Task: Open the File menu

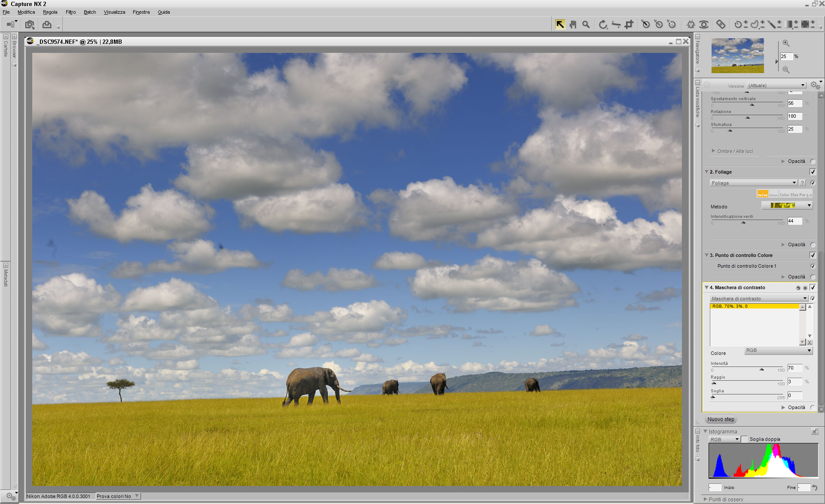Action: [x=6, y=12]
